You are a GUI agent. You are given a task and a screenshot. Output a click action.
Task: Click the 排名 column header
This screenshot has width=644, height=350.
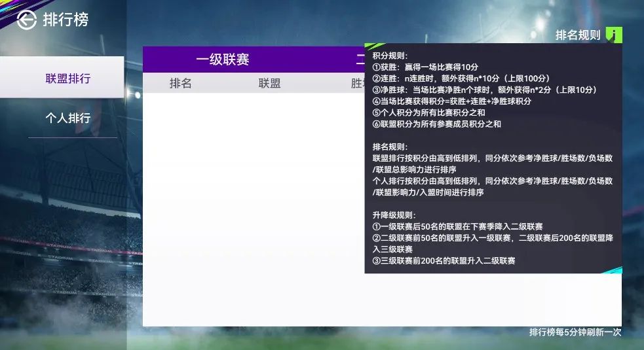click(180, 83)
